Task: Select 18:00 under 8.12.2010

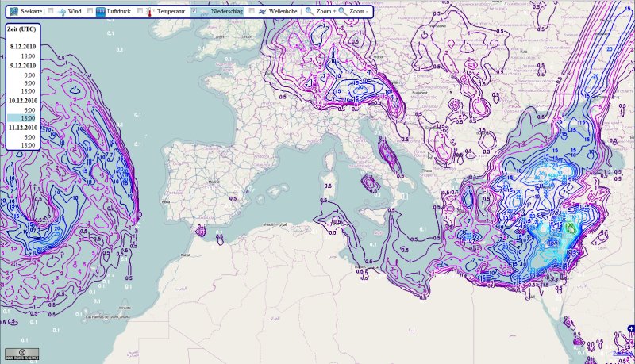Action: pyautogui.click(x=27, y=56)
